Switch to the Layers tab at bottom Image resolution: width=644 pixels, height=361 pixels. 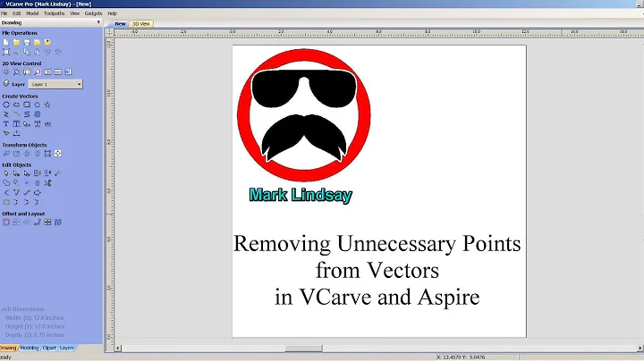coord(67,348)
